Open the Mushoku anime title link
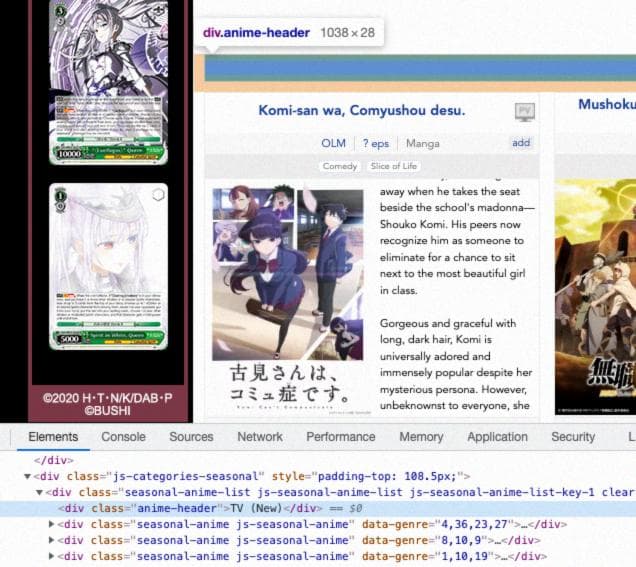This screenshot has height=567, width=636. pos(606,104)
